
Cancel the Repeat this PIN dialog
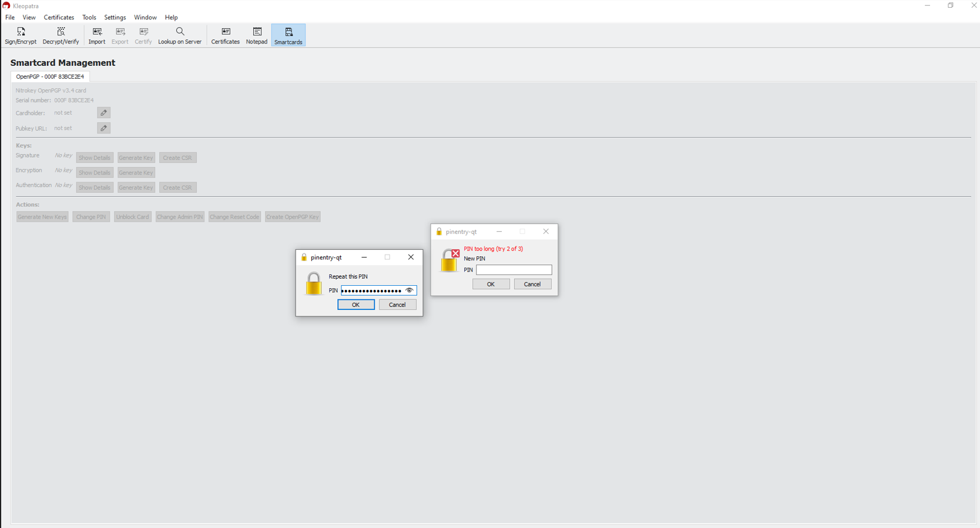397,305
